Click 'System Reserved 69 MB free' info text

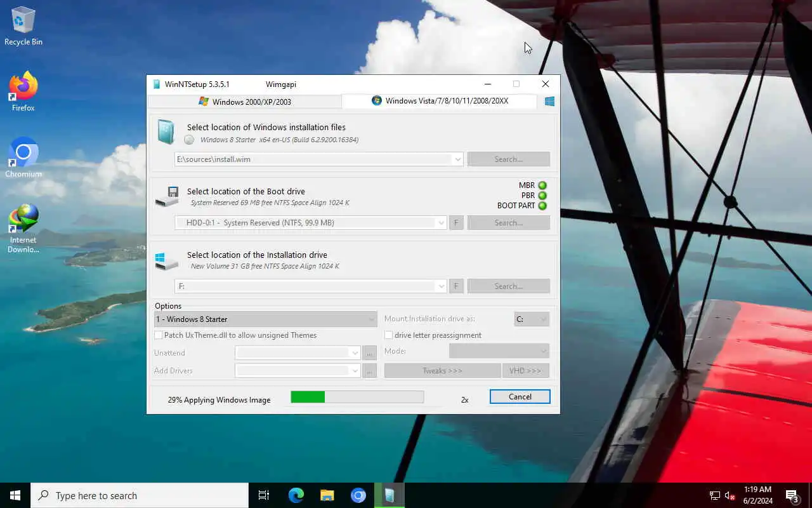pos(270,203)
